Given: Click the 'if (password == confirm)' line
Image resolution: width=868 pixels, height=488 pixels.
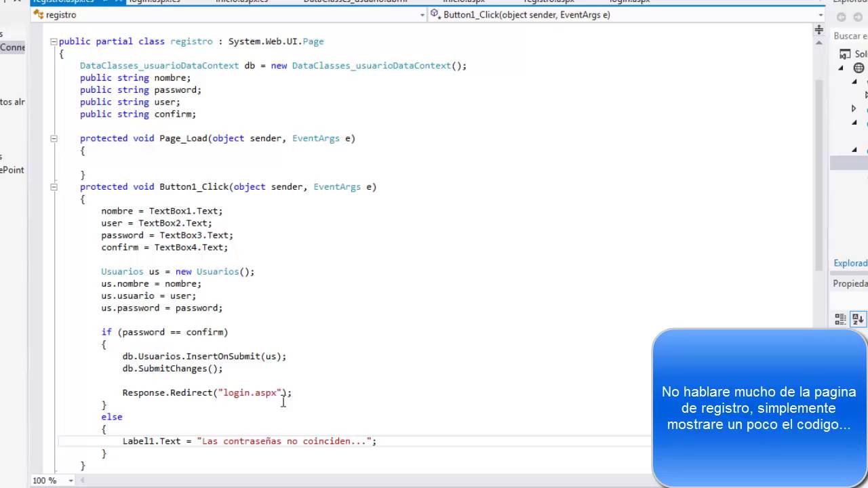Looking at the screenshot, I should point(165,332).
